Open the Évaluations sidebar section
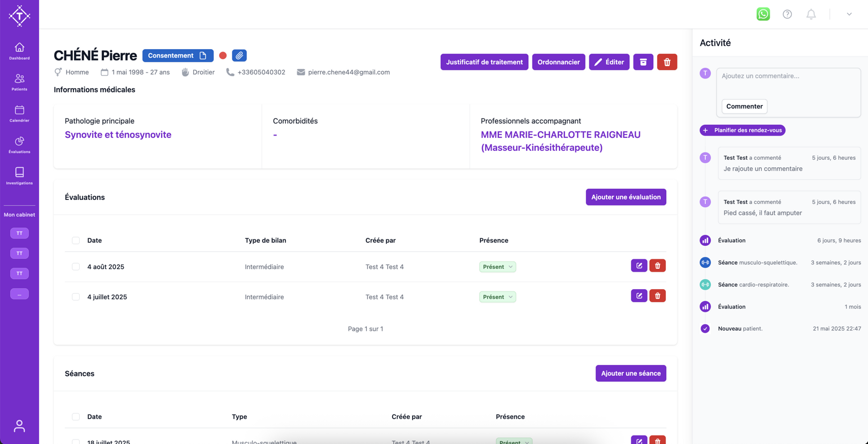 pyautogui.click(x=19, y=145)
